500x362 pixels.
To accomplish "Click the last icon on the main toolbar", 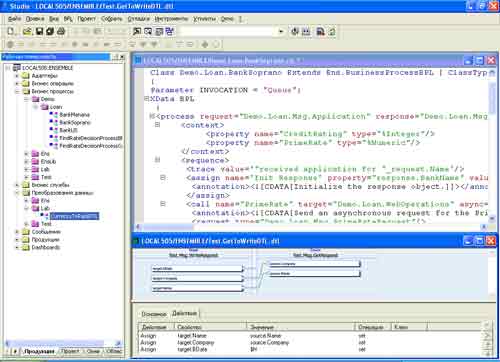I will tap(332, 32).
